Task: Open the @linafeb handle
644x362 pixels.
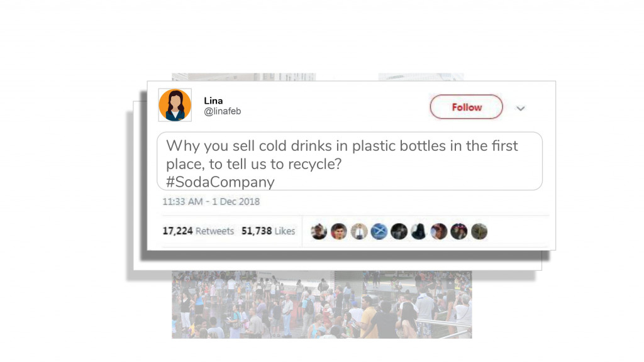Action: click(222, 111)
